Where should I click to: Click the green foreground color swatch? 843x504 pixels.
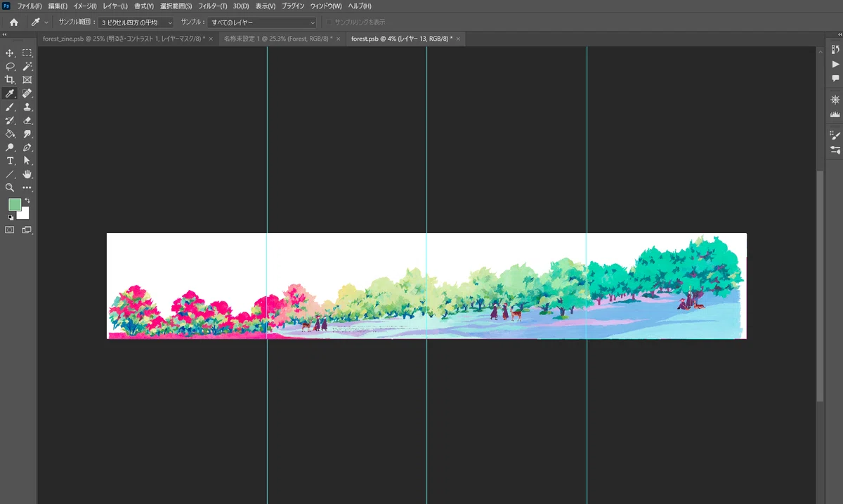tap(15, 204)
